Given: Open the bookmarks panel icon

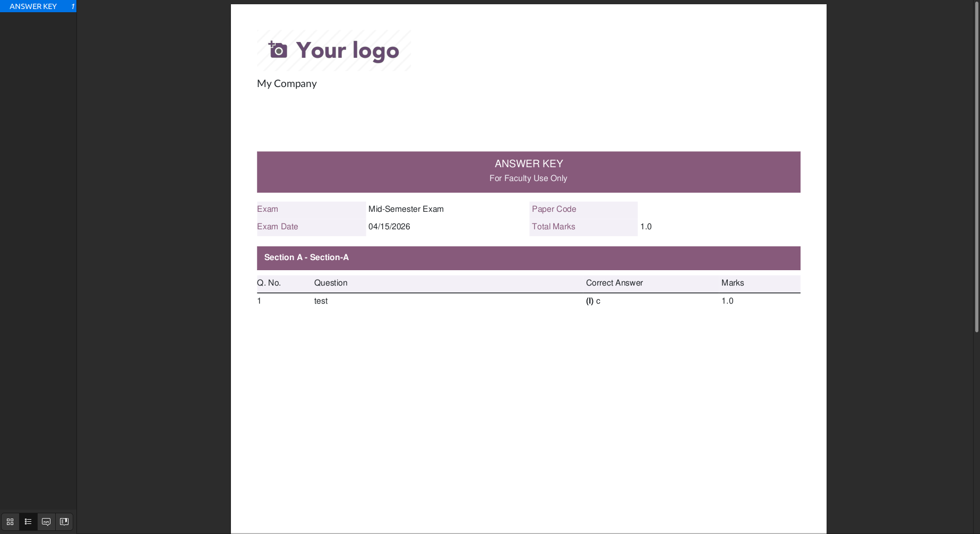Looking at the screenshot, I should (64, 522).
